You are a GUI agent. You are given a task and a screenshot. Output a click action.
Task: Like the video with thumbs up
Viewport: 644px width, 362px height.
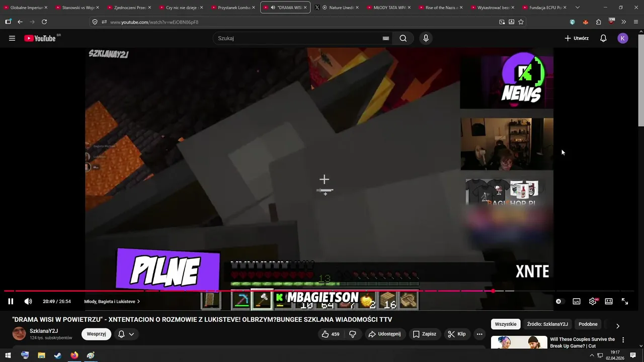[330, 334]
